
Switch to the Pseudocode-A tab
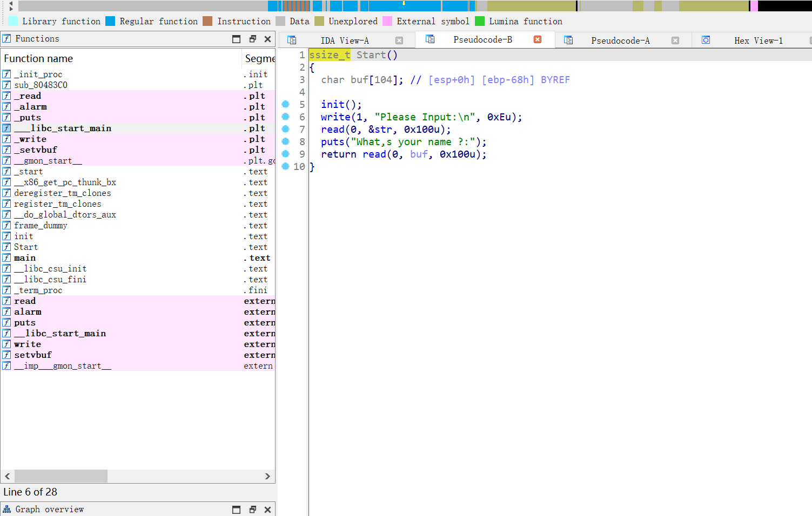(x=620, y=40)
